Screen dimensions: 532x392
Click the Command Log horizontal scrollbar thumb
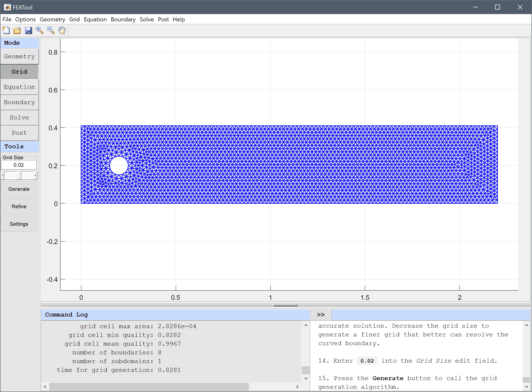pos(149,387)
